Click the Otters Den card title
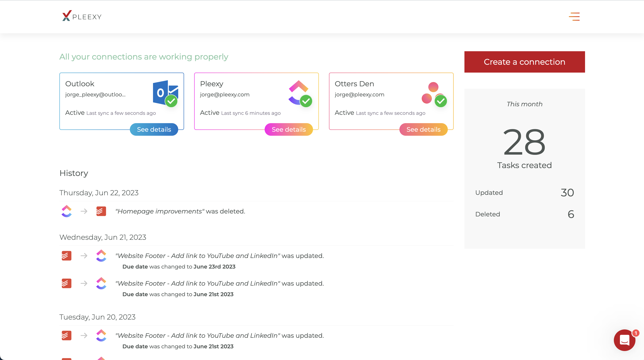Screen dimensions: 644x360 354,84
